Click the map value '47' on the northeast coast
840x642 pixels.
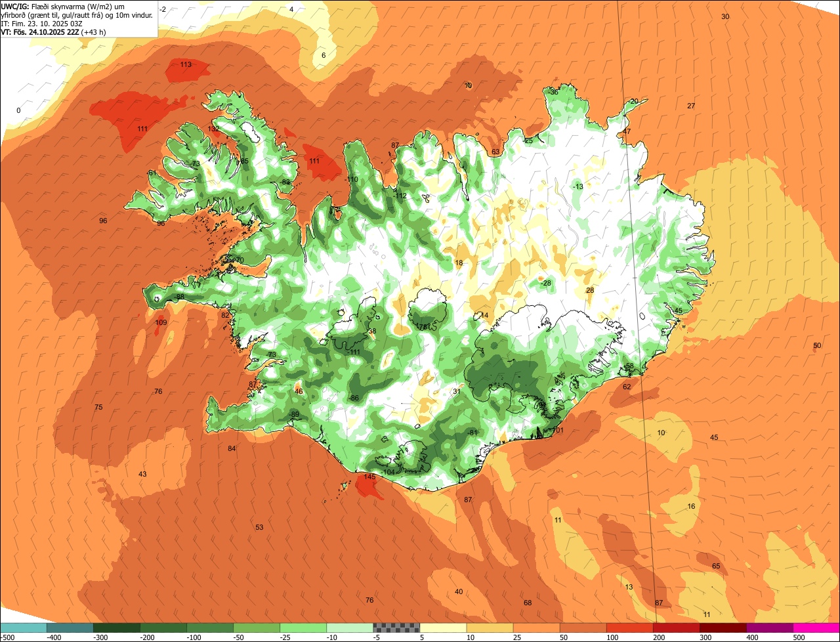coord(627,131)
